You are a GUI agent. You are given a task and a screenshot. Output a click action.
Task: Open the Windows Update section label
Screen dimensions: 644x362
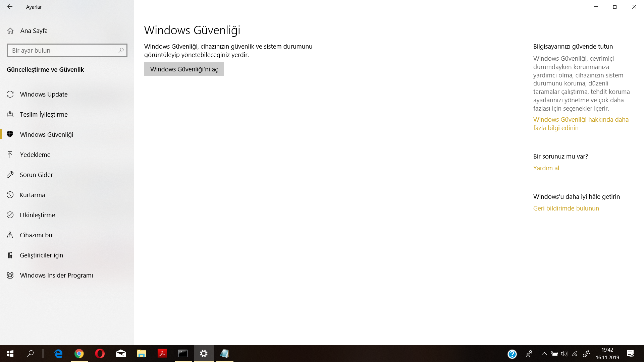click(44, 94)
